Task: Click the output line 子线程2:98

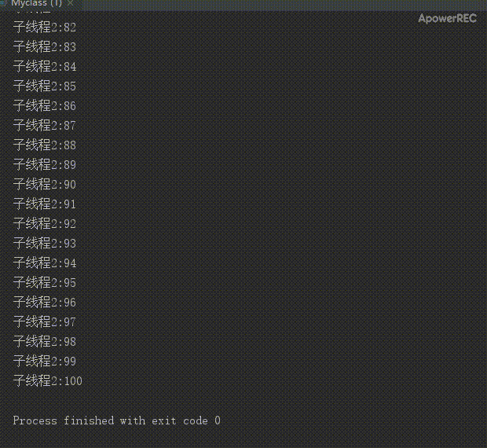Action: pos(45,342)
